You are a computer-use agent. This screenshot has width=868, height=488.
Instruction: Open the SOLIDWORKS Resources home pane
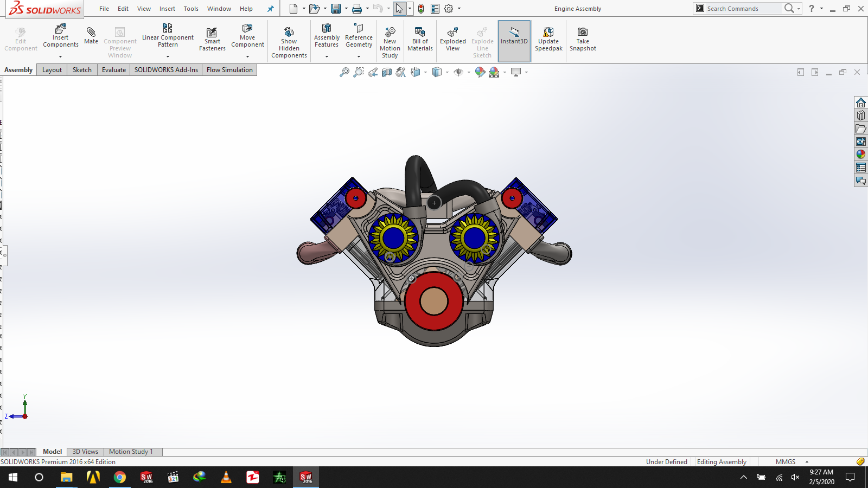click(x=861, y=102)
